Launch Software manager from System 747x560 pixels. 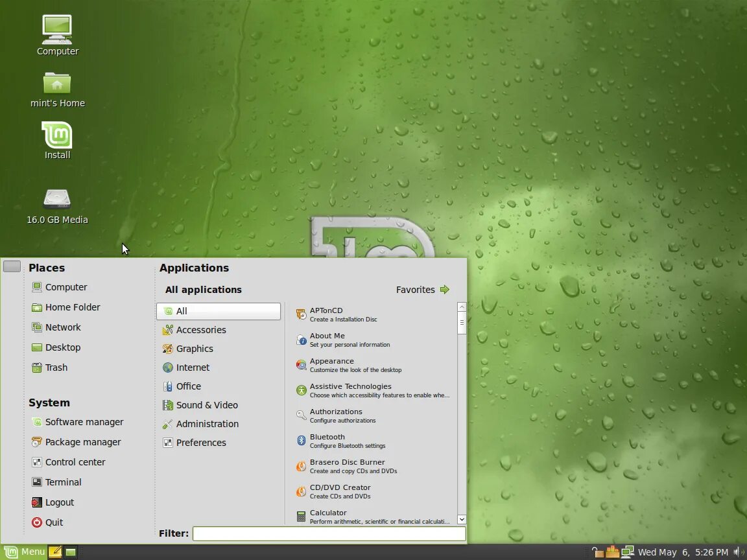[x=77, y=422]
